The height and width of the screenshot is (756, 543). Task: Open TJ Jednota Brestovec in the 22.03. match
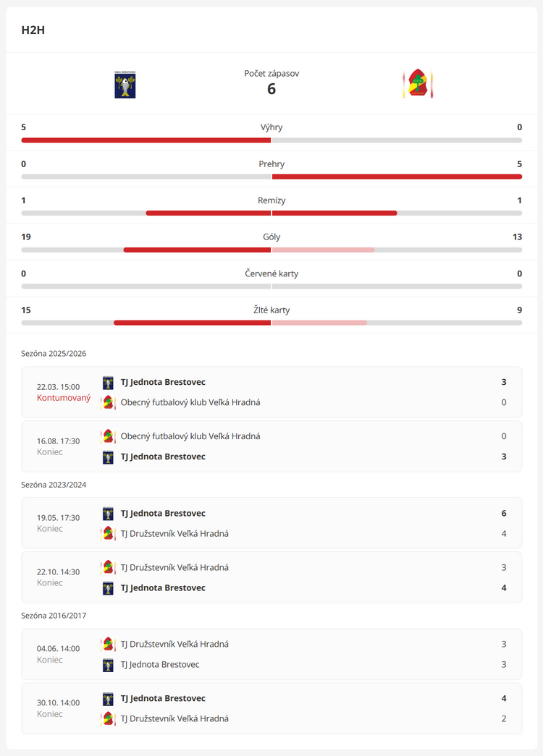(163, 382)
